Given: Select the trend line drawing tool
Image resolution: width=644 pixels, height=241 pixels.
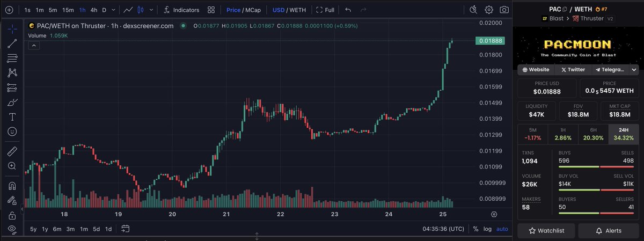Looking at the screenshot, I should click(12, 44).
